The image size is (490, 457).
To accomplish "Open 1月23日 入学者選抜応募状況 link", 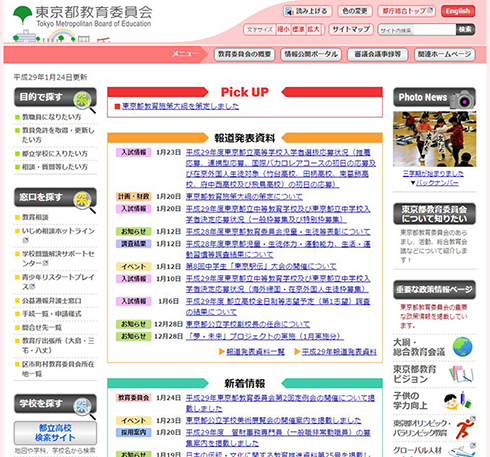I will pos(280,168).
